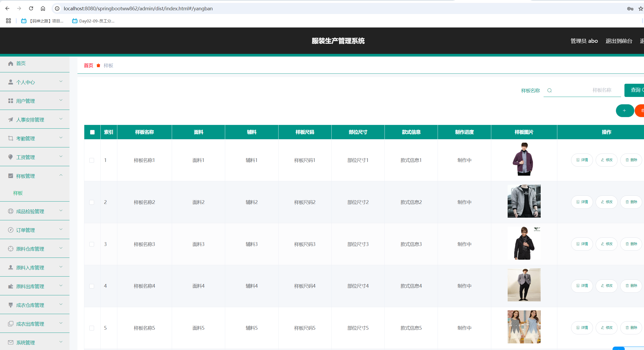Click the search magnifier icon in the 样板名称 field
The height and width of the screenshot is (350, 644).
549,90
